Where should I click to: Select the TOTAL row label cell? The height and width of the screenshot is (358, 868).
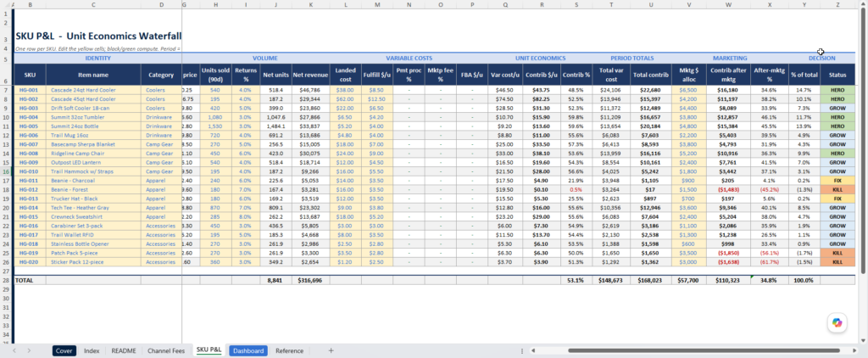coord(30,281)
